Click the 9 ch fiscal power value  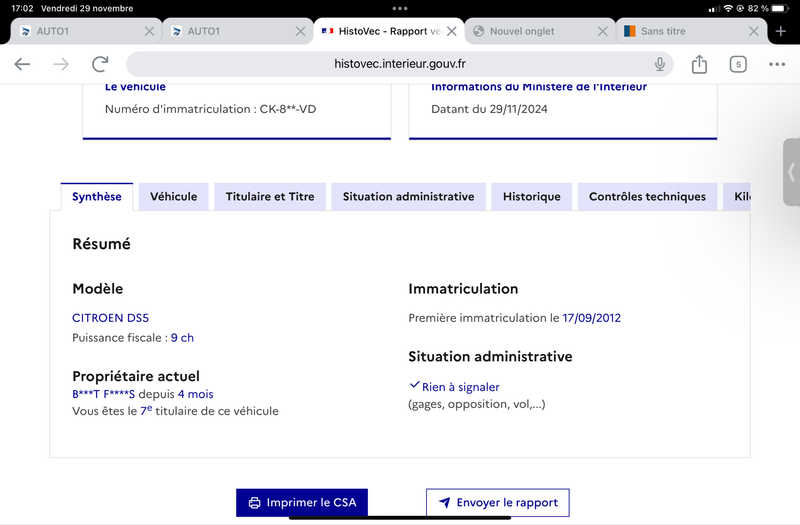[182, 338]
